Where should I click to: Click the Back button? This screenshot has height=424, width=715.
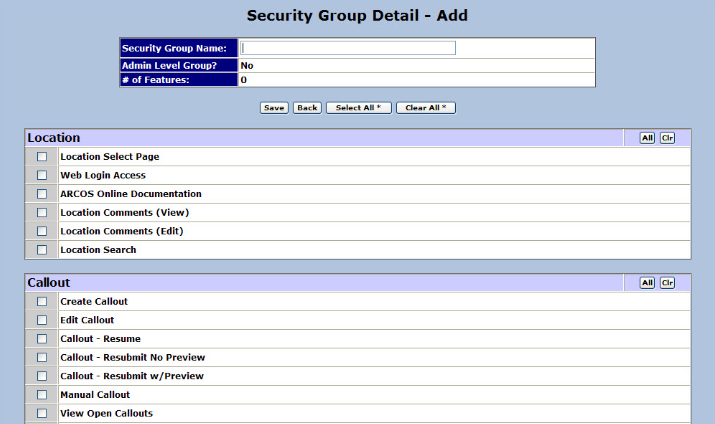(x=307, y=107)
